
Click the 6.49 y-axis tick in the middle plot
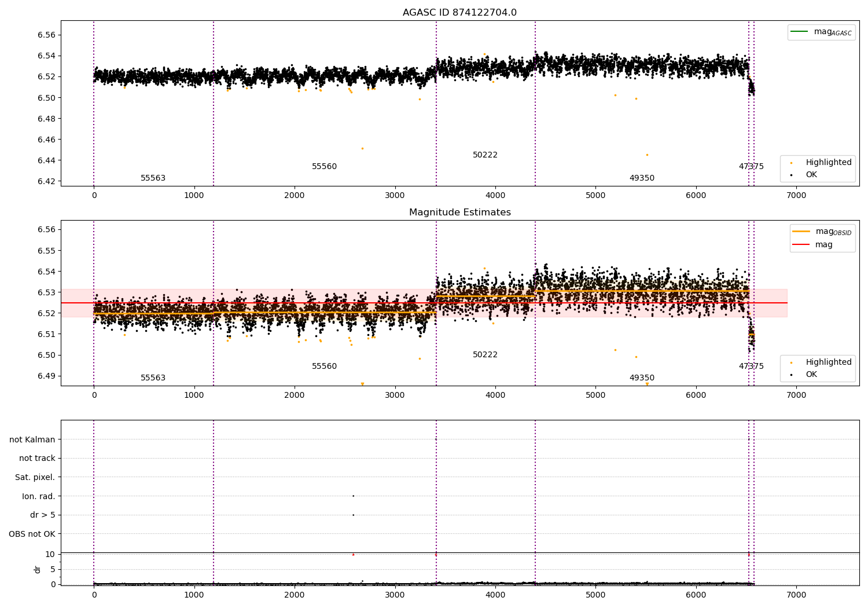click(x=46, y=376)
